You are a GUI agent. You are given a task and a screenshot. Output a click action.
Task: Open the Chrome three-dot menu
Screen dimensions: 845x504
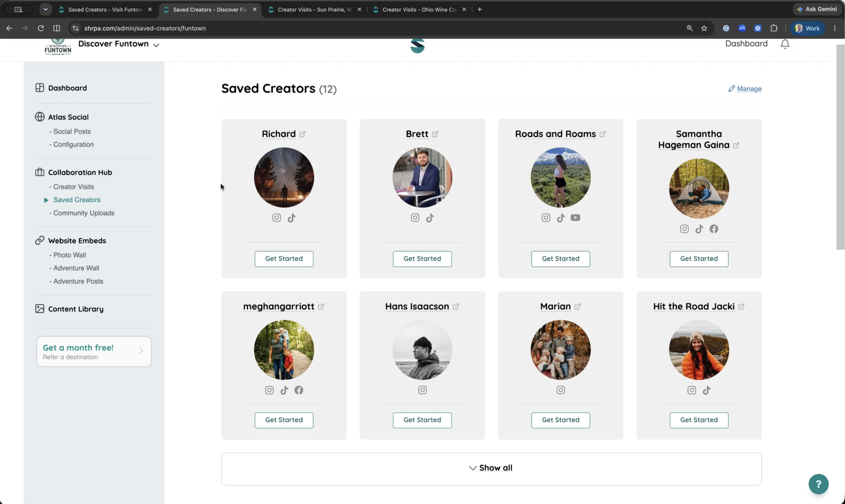(835, 28)
